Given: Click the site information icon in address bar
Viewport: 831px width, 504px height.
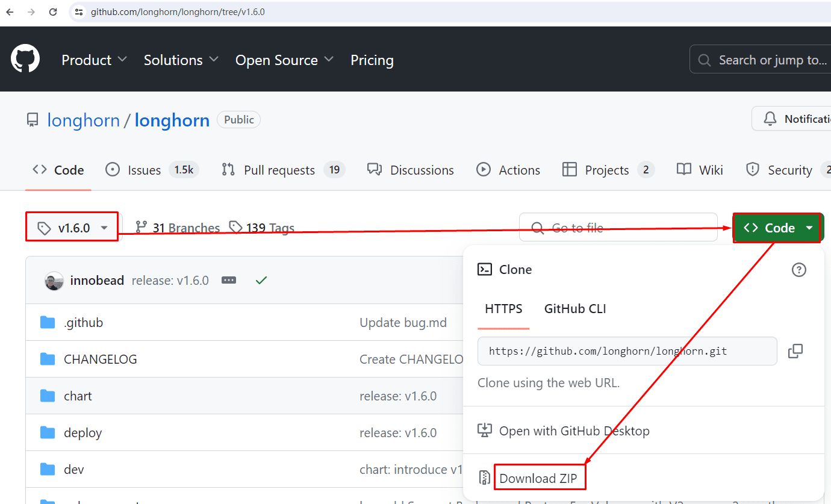Looking at the screenshot, I should pos(79,12).
